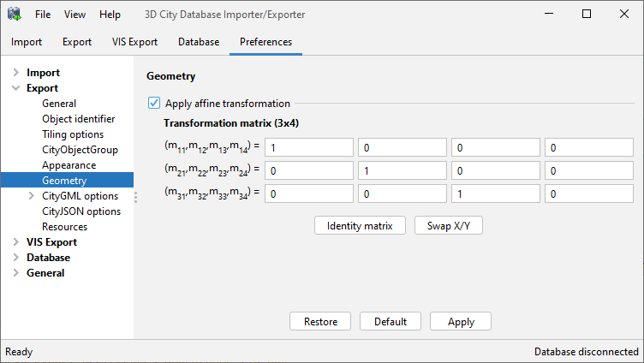Click the m21 matrix field
Screen dimensions: 644x363
tap(309, 170)
